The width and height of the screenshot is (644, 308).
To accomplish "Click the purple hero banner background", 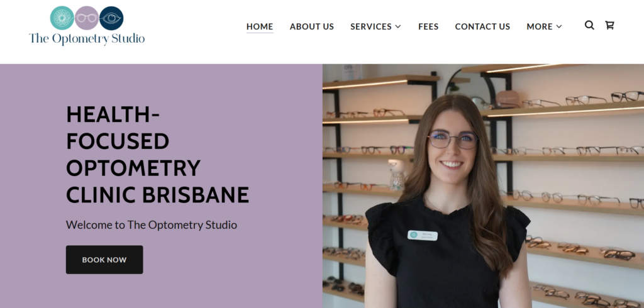I will coord(161,185).
